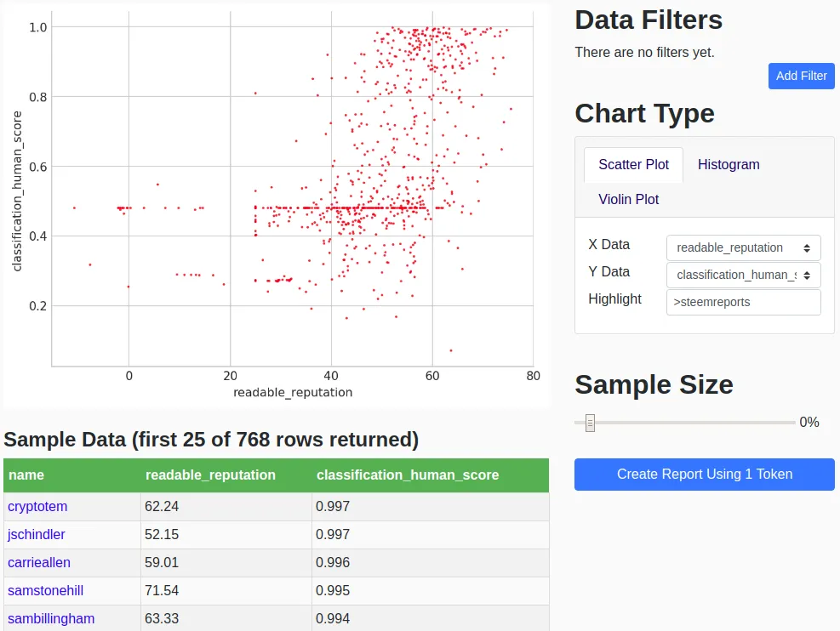Open the cryptotem user link
840x631 pixels.
point(37,506)
